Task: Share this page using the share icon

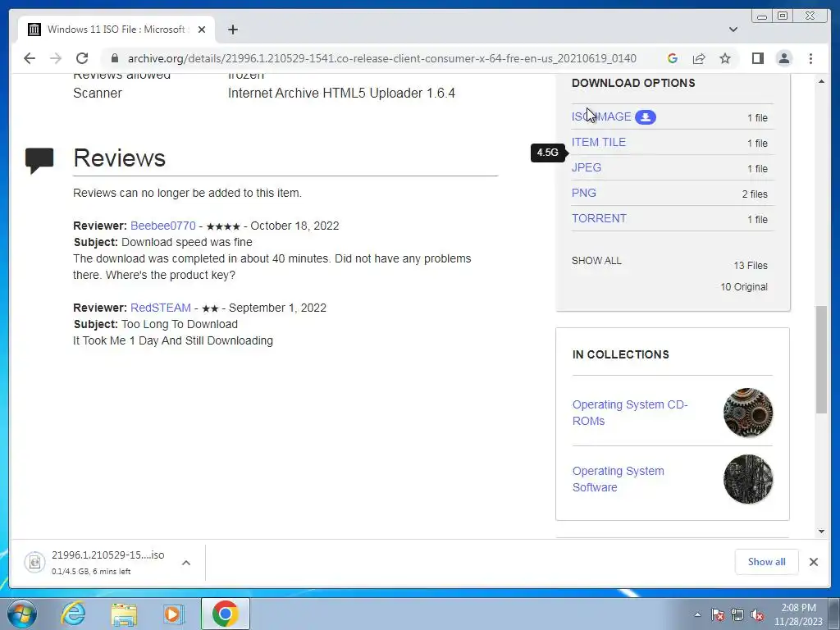Action: click(699, 58)
